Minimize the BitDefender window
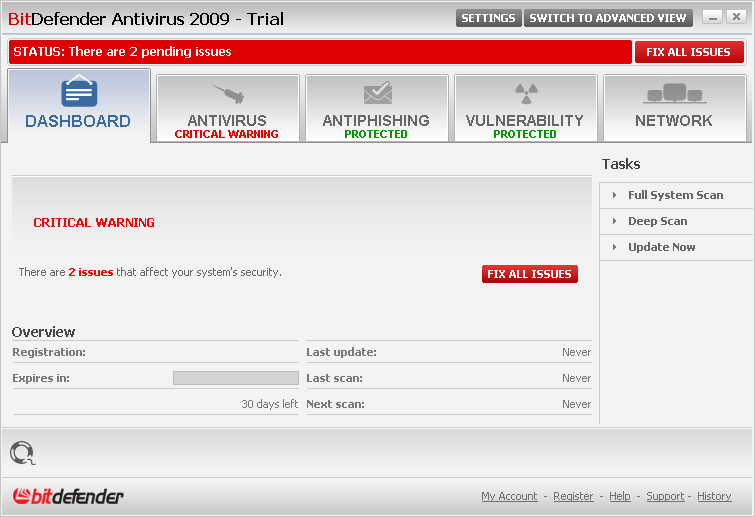 tap(713, 17)
